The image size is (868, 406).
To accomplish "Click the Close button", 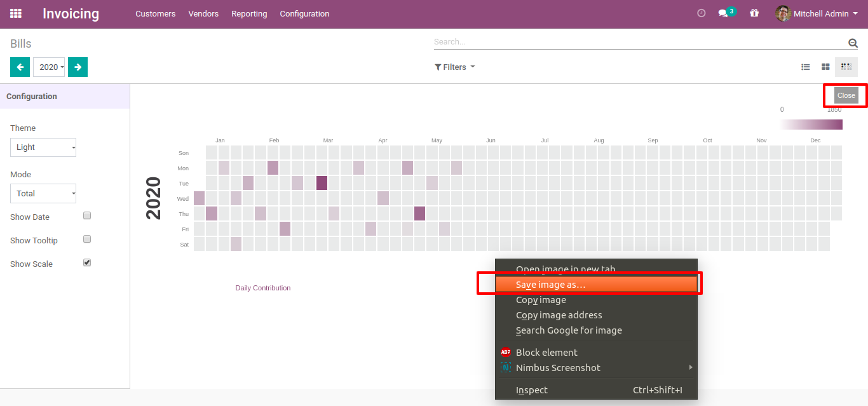I will [846, 95].
